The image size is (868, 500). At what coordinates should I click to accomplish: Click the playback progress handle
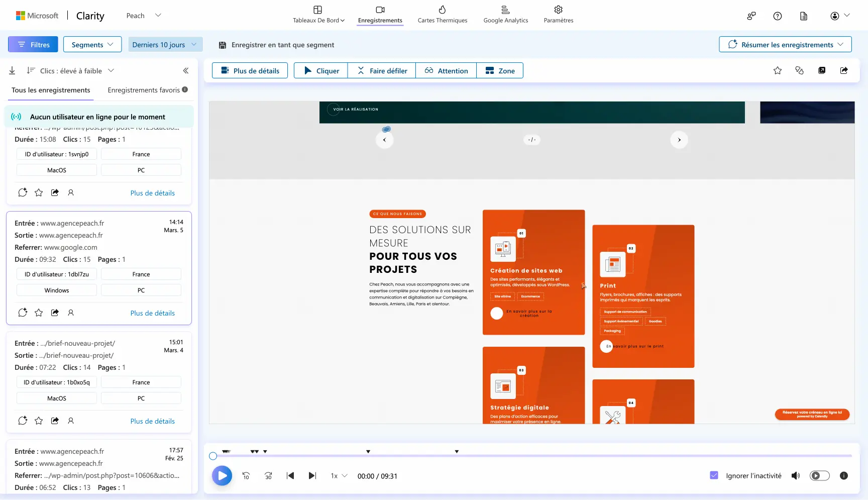213,456
